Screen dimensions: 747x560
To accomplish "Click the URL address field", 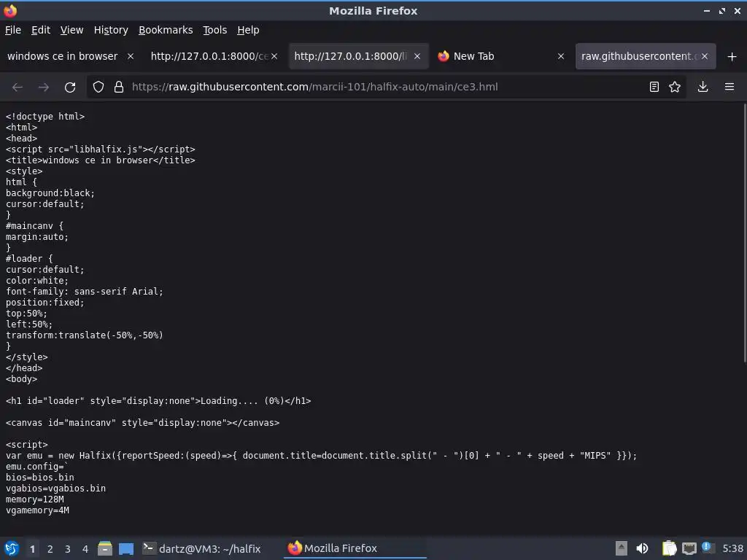I will pos(386,87).
